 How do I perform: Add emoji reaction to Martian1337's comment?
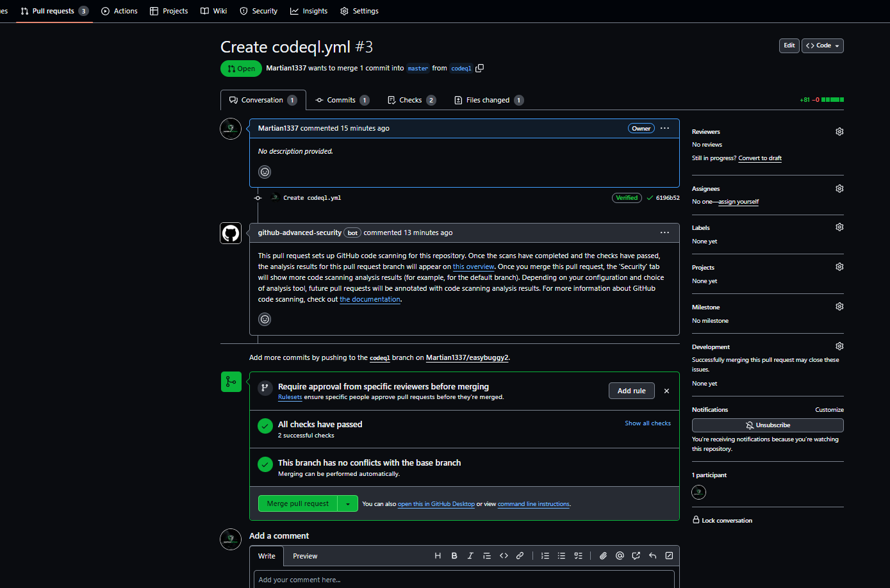coord(265,172)
